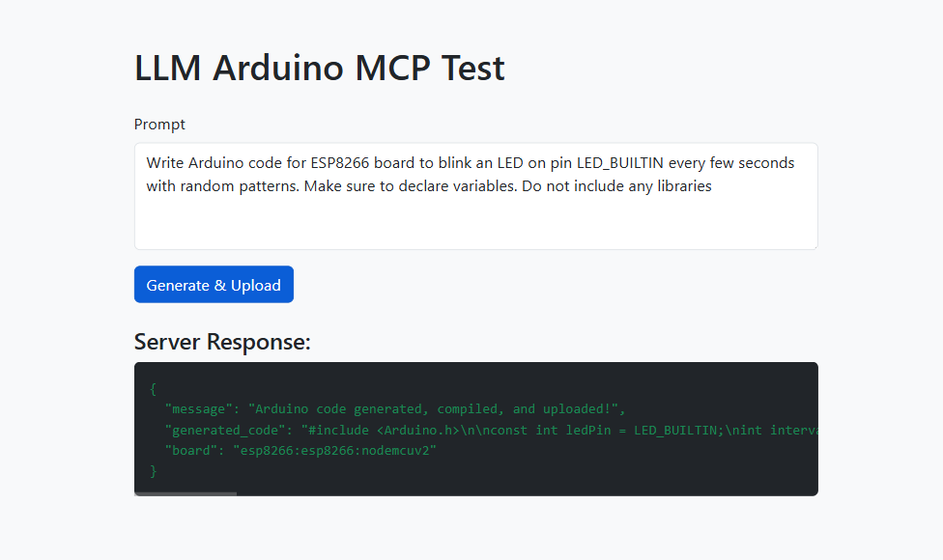Screen dimensions: 943x560
Task: Click the scrollbar track right of the thumb
Action: (527, 494)
